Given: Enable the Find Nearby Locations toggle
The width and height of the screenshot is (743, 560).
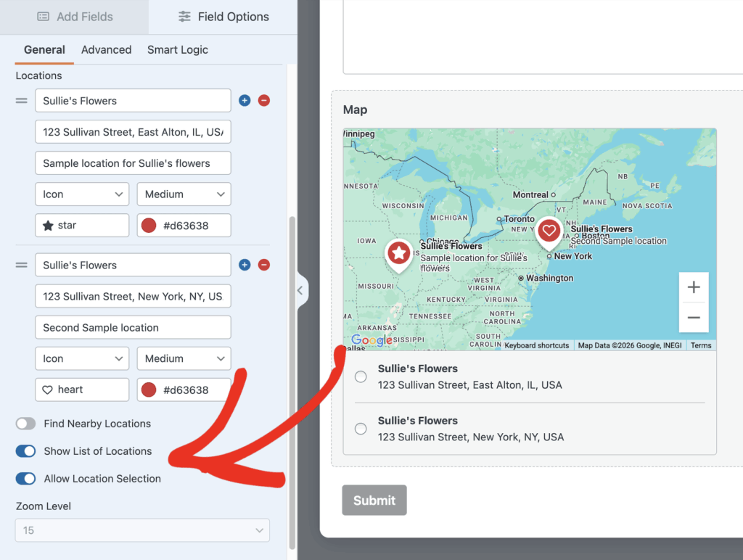Looking at the screenshot, I should [x=25, y=424].
